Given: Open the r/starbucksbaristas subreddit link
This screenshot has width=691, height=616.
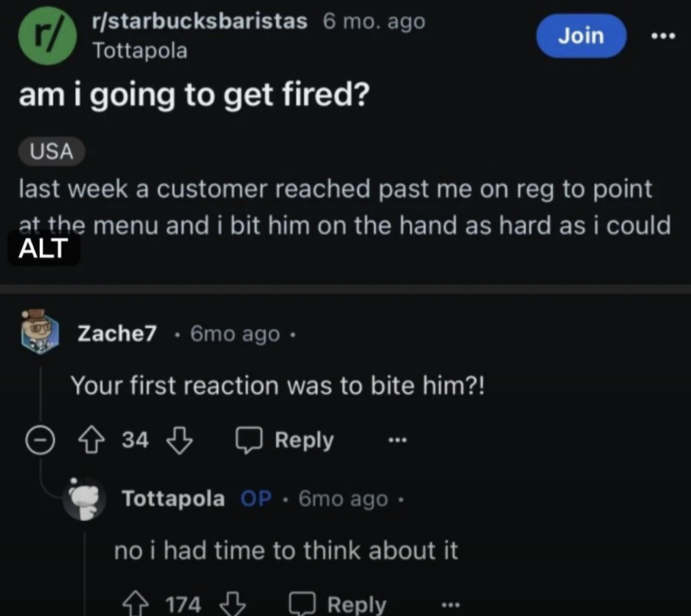Looking at the screenshot, I should 199,22.
